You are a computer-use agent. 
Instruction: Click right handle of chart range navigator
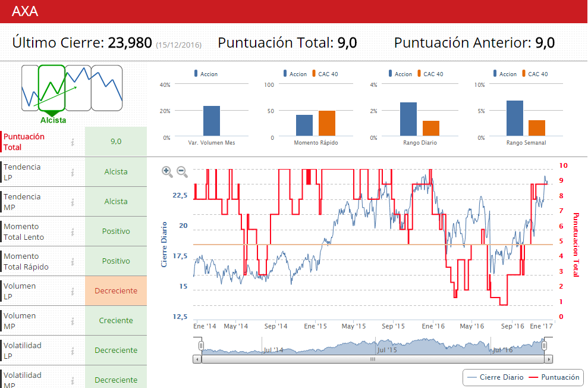[544, 346]
